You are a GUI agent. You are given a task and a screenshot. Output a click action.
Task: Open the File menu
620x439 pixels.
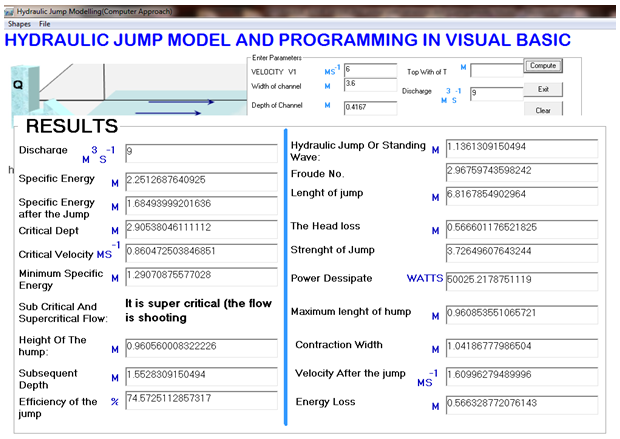pyautogui.click(x=45, y=22)
